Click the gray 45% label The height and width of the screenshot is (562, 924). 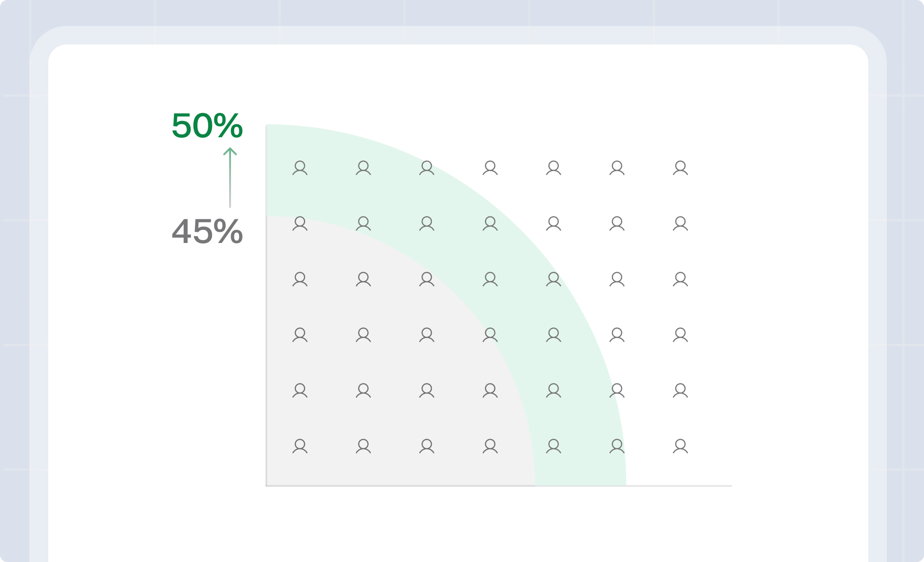[x=207, y=231]
